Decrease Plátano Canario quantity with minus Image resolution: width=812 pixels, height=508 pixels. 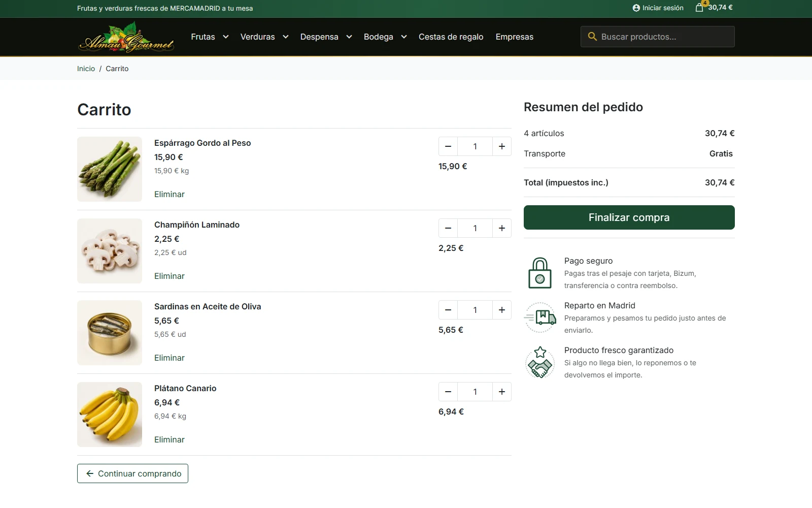tap(448, 392)
